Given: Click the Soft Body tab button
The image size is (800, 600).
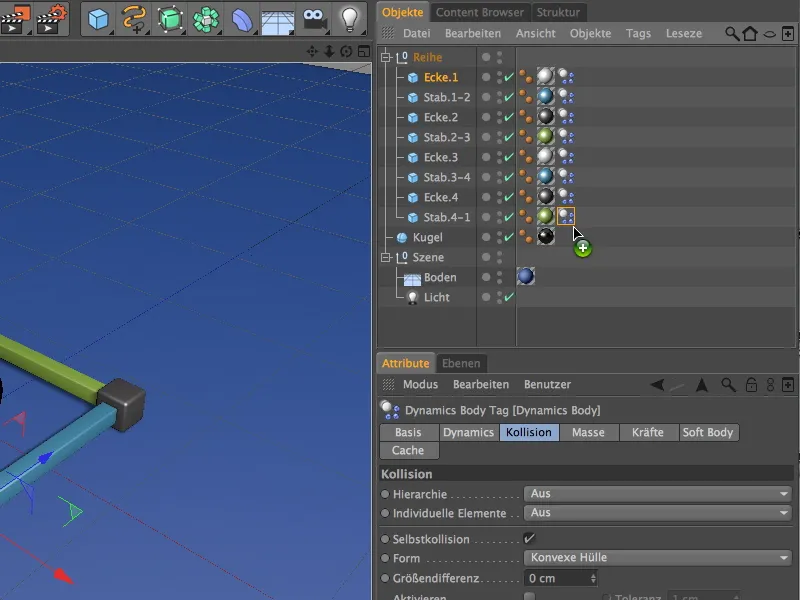Looking at the screenshot, I should point(707,432).
